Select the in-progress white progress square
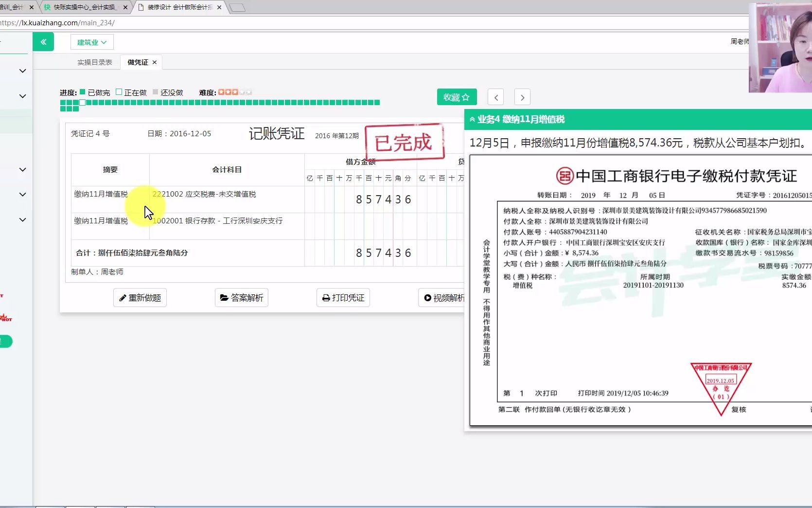Image resolution: width=812 pixels, height=508 pixels. (82, 103)
